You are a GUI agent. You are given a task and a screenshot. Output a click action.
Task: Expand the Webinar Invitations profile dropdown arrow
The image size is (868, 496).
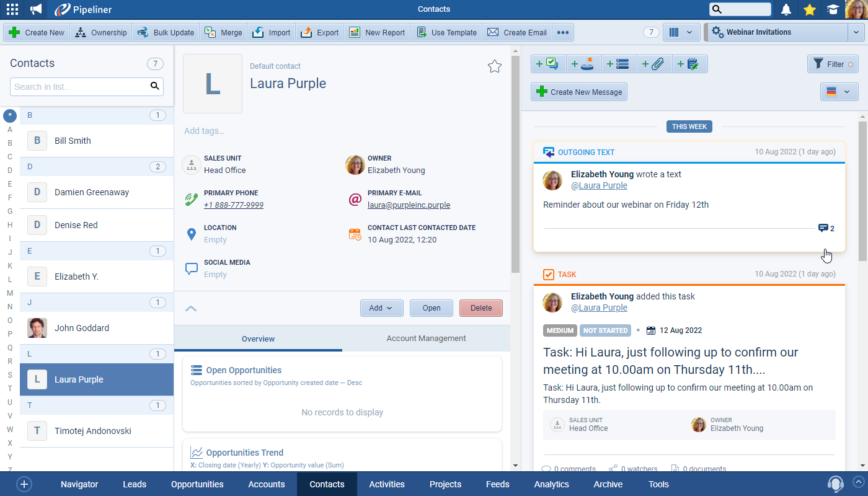pos(856,32)
